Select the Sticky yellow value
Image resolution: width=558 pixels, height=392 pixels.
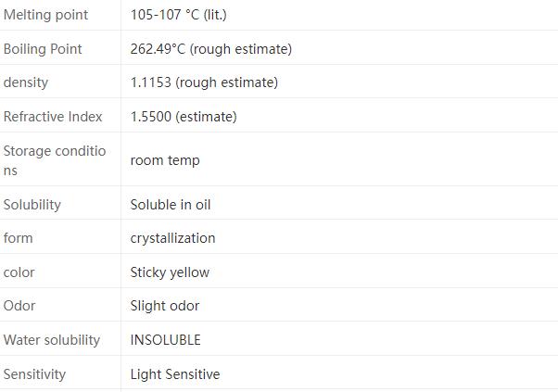pos(170,272)
